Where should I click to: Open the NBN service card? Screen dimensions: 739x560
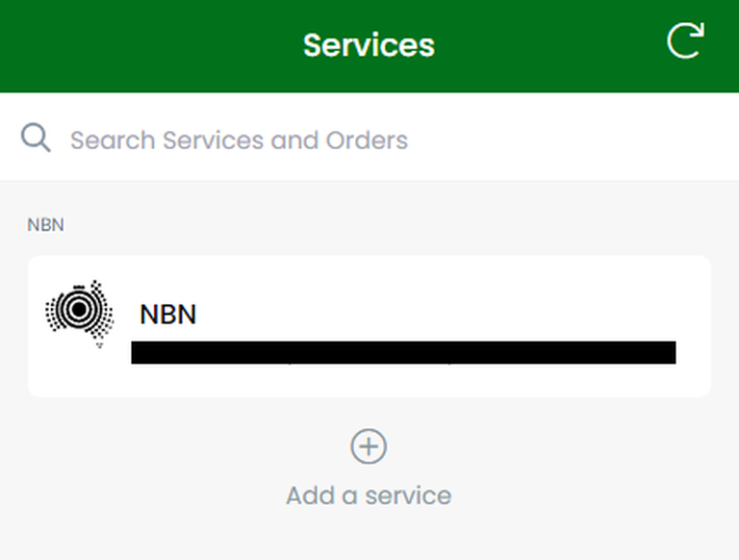[x=369, y=326]
